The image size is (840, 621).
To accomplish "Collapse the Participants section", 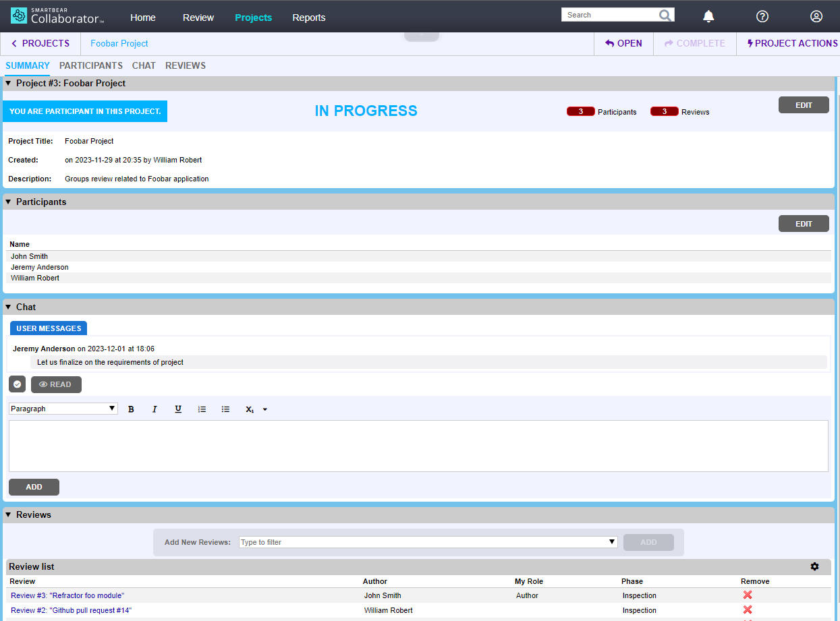I will click(x=8, y=202).
